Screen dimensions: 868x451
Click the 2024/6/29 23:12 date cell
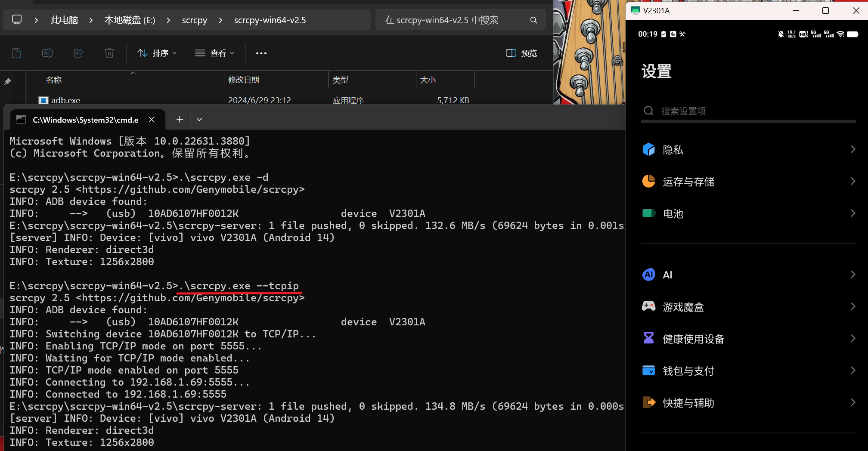(260, 100)
